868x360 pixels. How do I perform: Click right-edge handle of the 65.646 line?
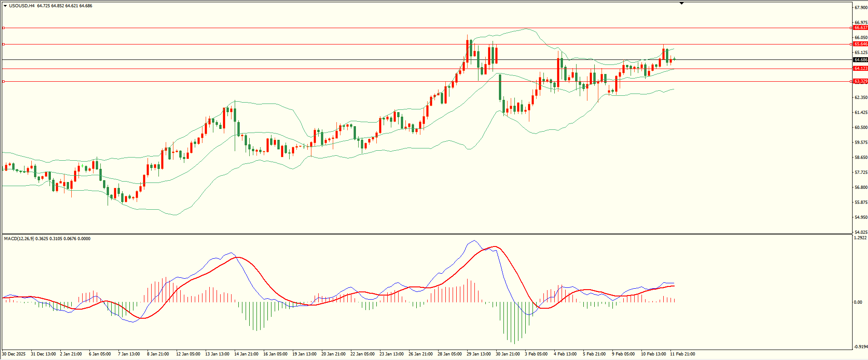(851, 44)
